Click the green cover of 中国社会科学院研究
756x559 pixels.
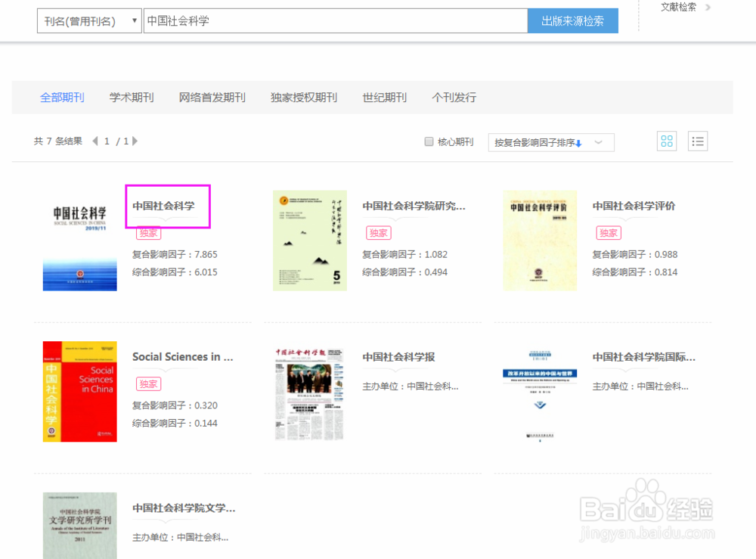(309, 241)
